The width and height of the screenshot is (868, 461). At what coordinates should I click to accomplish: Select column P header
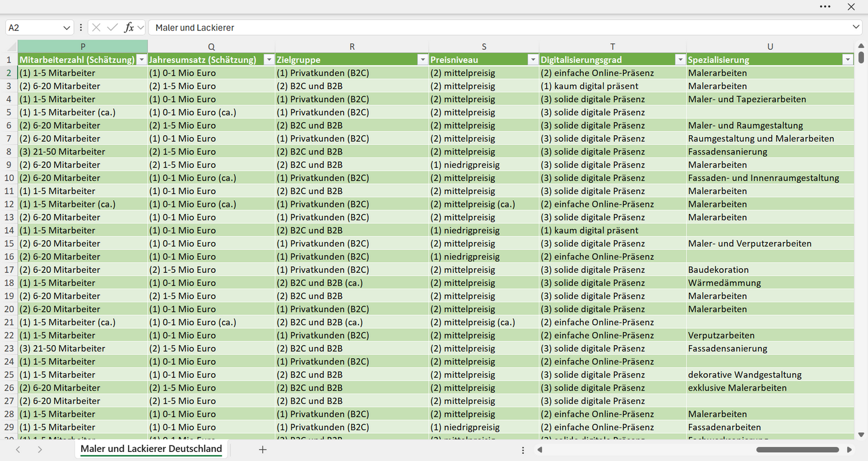(x=83, y=46)
